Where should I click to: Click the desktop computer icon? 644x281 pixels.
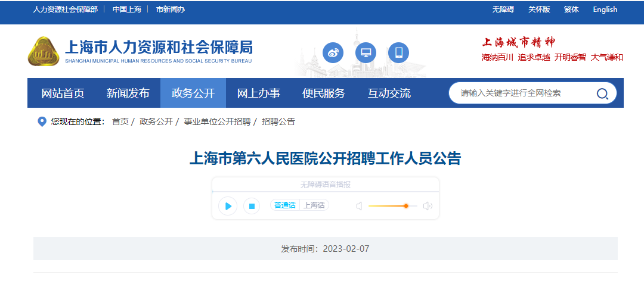click(366, 52)
